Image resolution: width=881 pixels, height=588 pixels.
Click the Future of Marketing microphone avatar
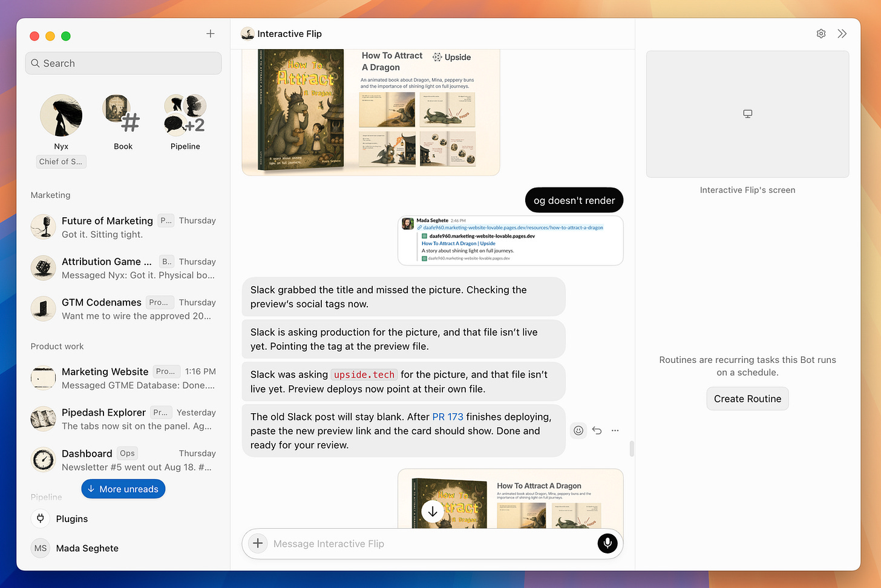point(44,227)
